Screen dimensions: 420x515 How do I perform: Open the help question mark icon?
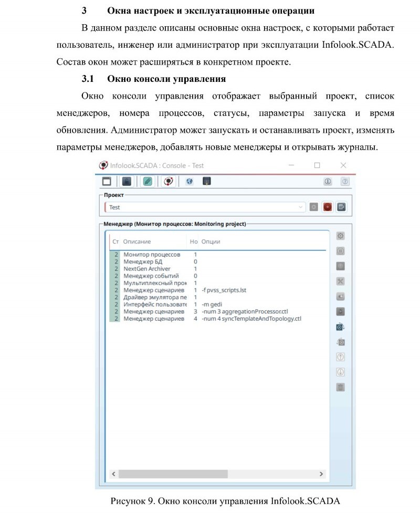(345, 181)
